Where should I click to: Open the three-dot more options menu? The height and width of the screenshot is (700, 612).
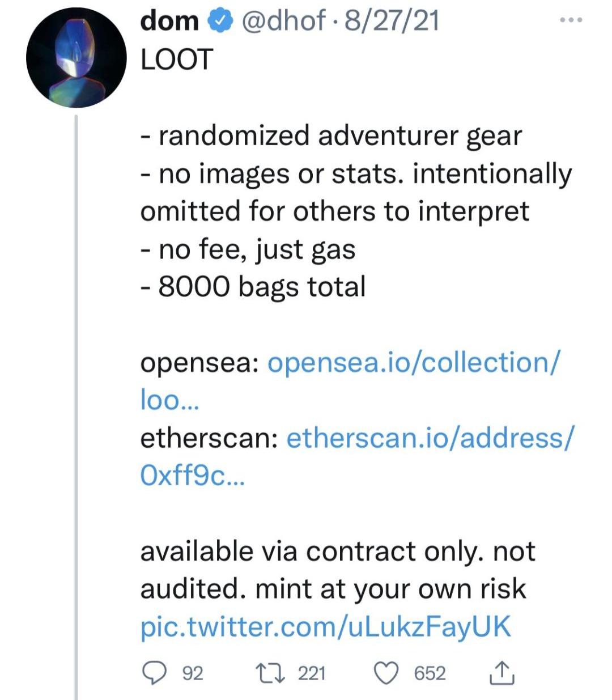point(569,21)
